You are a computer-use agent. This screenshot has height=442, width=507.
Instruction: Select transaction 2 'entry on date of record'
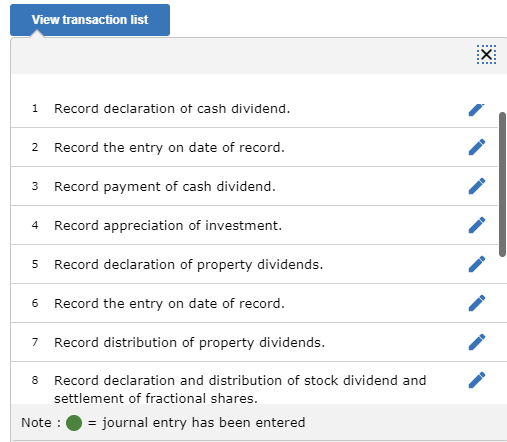254,147
